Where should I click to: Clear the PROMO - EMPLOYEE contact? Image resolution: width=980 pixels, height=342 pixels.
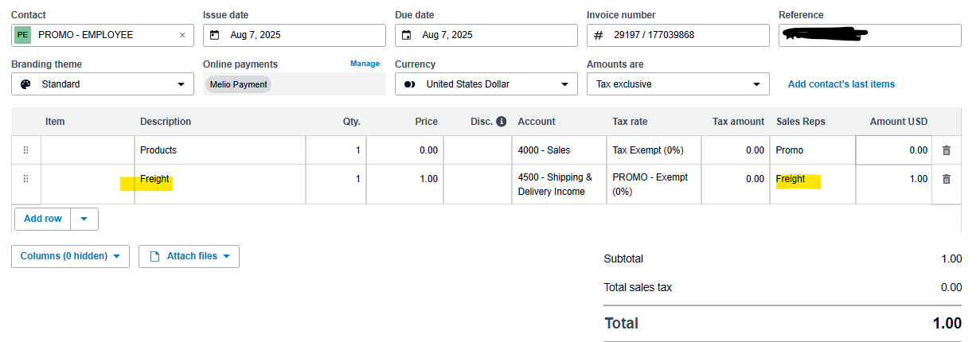point(182,35)
